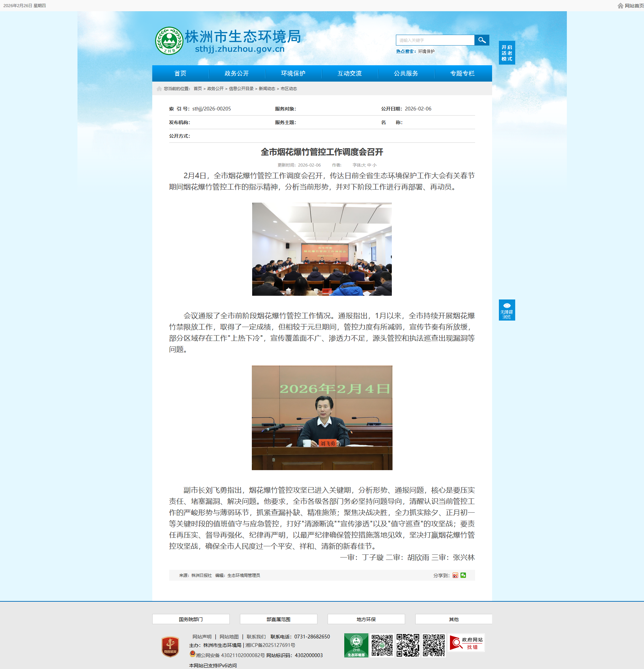This screenshot has width=644, height=669.
Task: Click the Zhuzhou environment bureau logo
Action: coord(169,41)
